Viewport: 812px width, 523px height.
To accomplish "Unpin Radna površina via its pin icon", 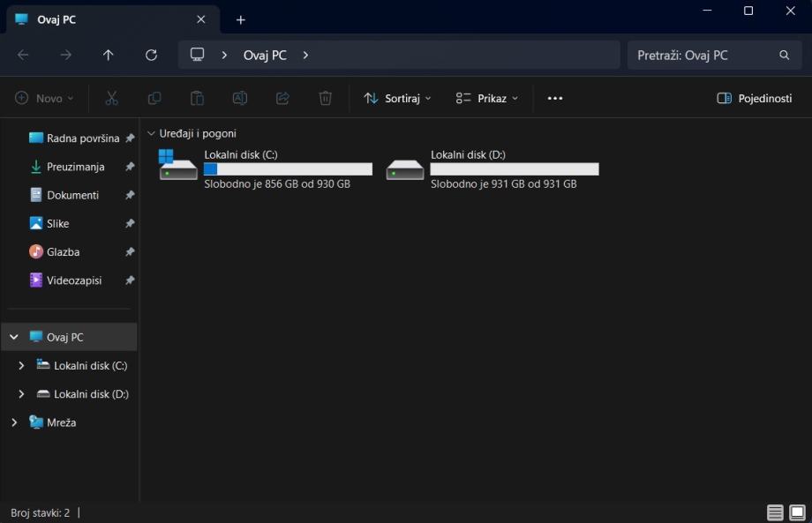I will coord(130,138).
